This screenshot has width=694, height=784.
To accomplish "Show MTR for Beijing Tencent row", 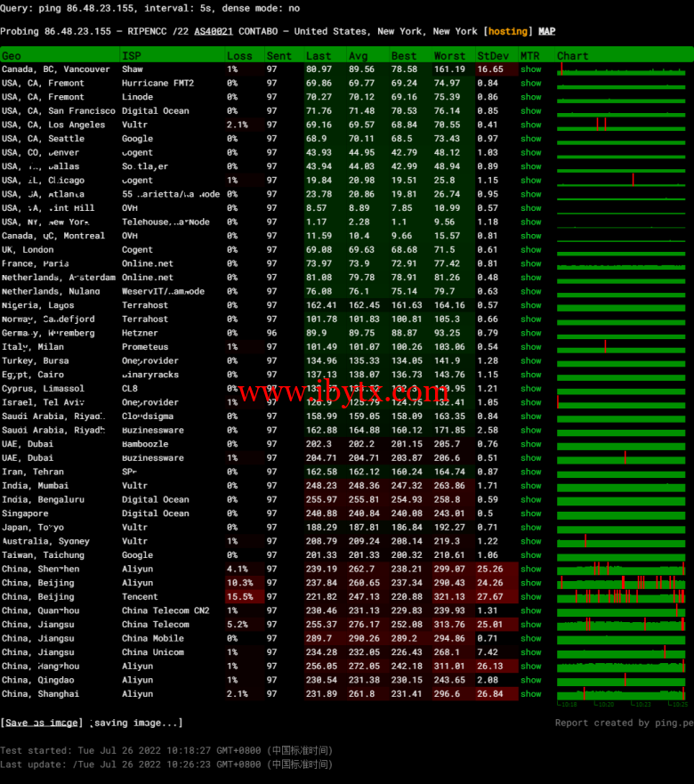I will coord(531,597).
